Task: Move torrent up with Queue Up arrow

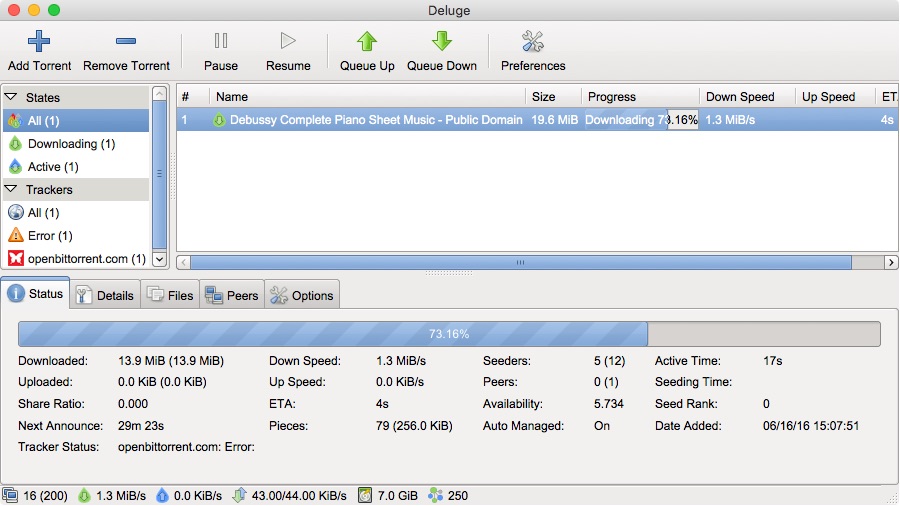Action: click(x=367, y=41)
